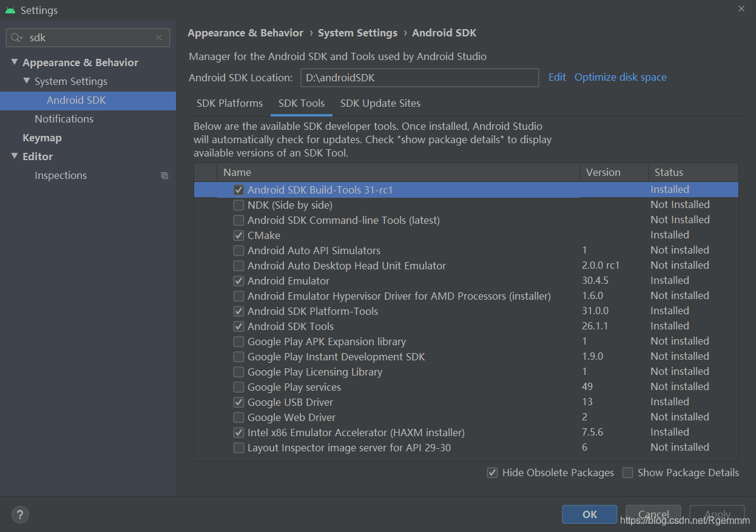The width and height of the screenshot is (756, 532).
Task: Toggle Hide Obsolete Packages checkbox
Action: (493, 473)
